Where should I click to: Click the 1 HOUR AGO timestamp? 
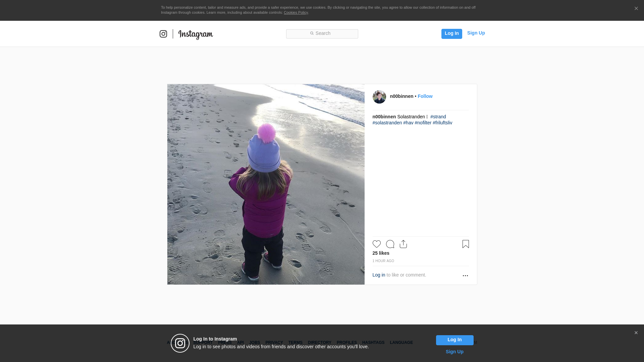[383, 261]
